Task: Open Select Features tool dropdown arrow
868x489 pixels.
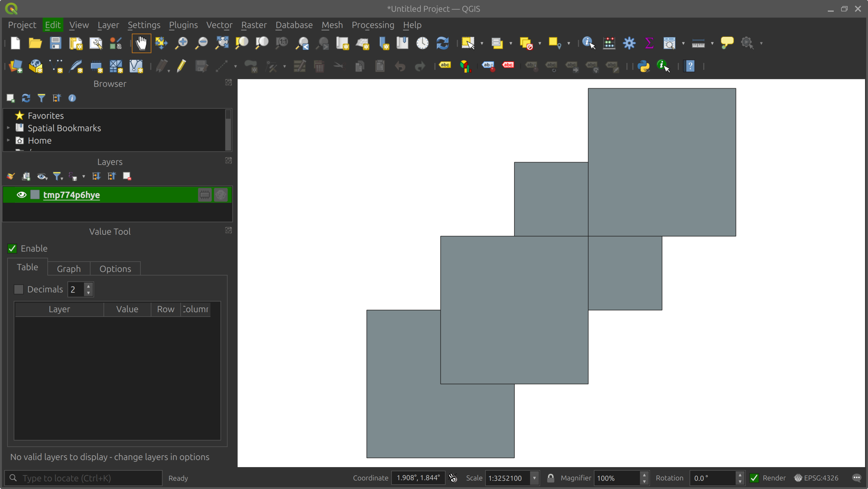Action: [x=482, y=43]
